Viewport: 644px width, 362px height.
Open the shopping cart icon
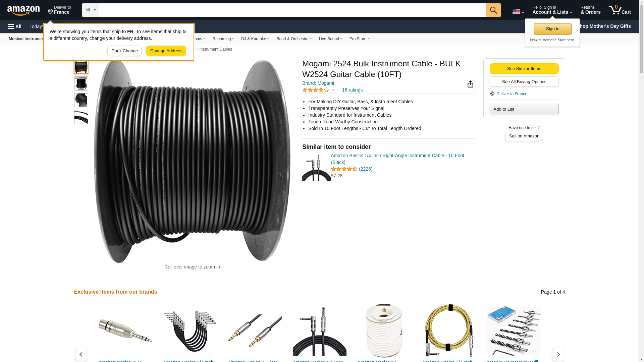click(x=620, y=10)
